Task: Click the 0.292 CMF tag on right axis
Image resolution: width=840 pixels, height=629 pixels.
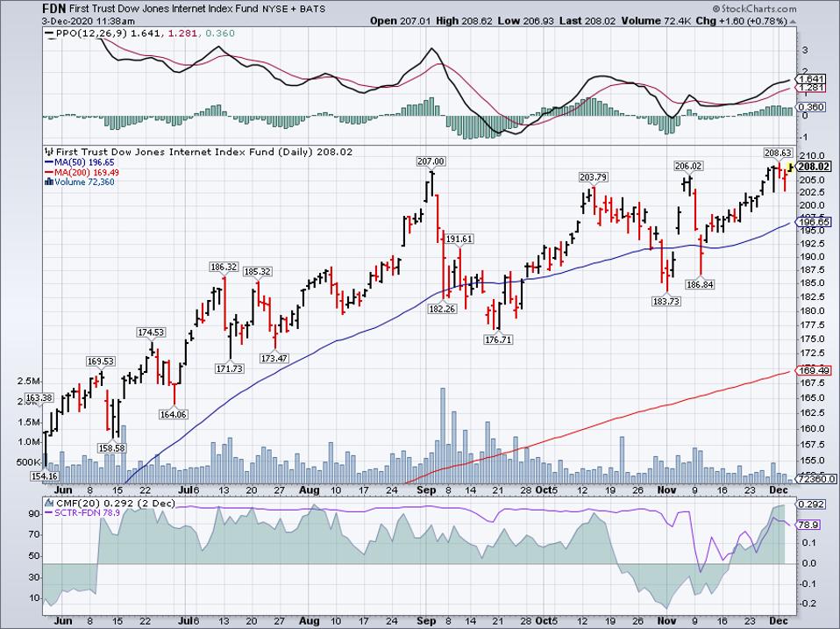Action: click(x=811, y=504)
